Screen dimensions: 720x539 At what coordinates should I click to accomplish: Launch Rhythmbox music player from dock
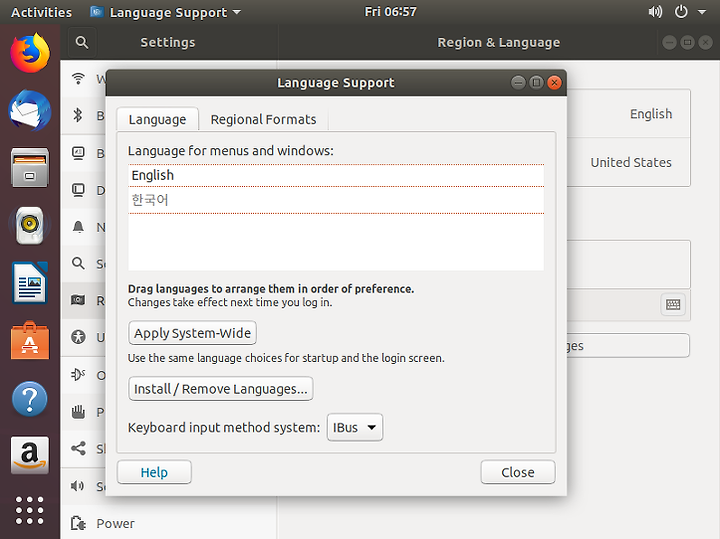(x=30, y=225)
